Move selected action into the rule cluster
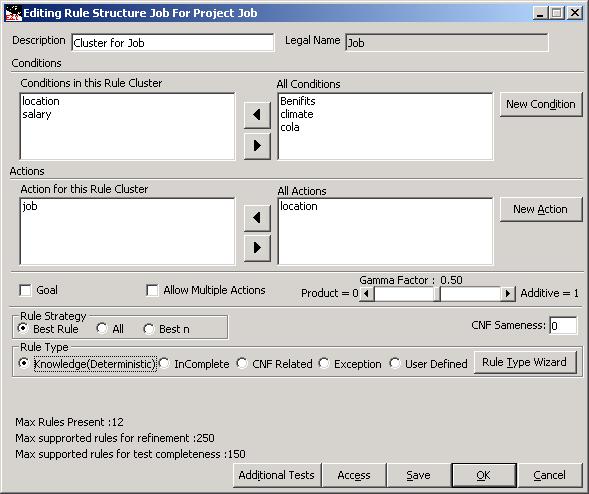 click(x=257, y=218)
